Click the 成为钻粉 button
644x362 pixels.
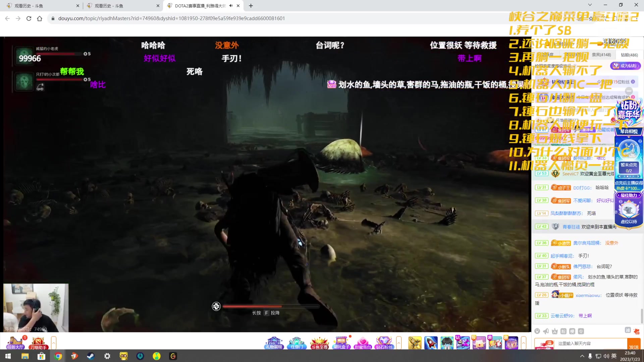626,66
